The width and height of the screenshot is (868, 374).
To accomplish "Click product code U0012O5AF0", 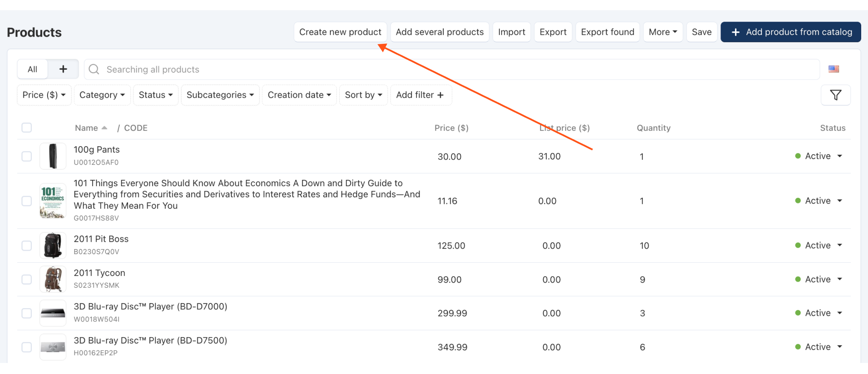I will tap(96, 162).
